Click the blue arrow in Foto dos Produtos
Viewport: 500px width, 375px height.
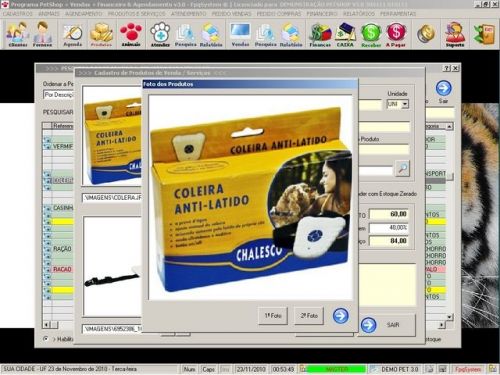[340, 315]
